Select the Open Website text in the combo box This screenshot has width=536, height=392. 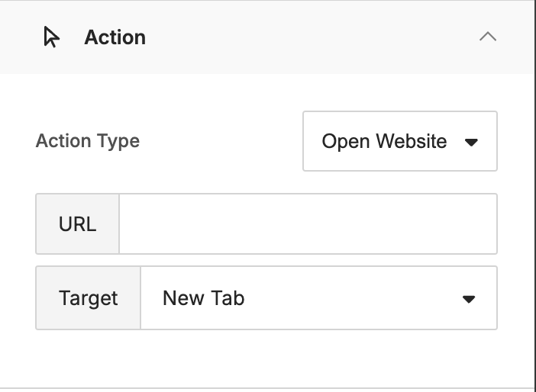point(384,141)
